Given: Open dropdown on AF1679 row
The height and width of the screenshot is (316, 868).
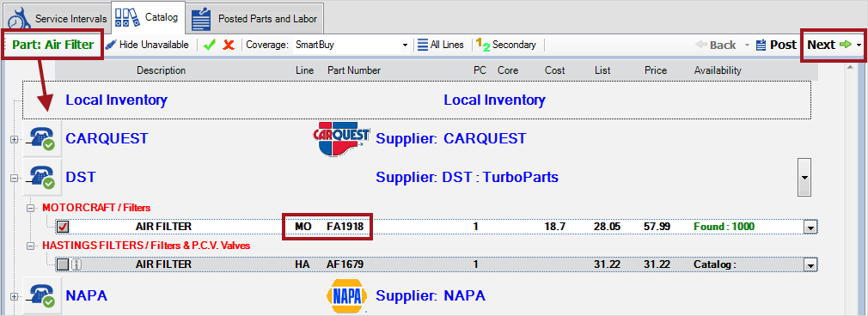Looking at the screenshot, I should pyautogui.click(x=810, y=265).
